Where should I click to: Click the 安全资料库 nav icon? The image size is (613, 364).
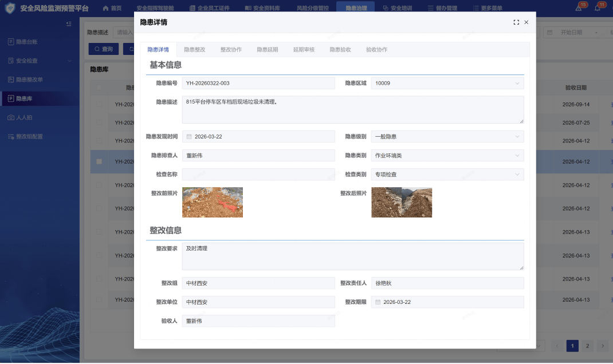[248, 8]
